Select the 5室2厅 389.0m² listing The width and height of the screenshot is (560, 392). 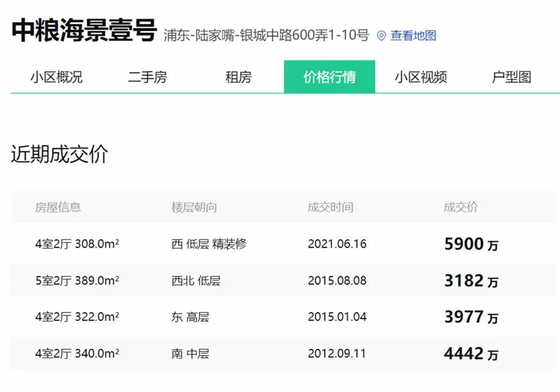coord(77,281)
